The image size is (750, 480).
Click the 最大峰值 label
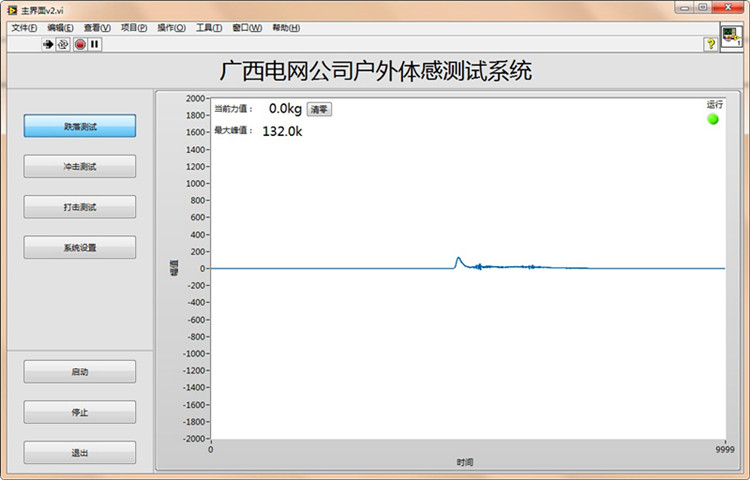233,130
